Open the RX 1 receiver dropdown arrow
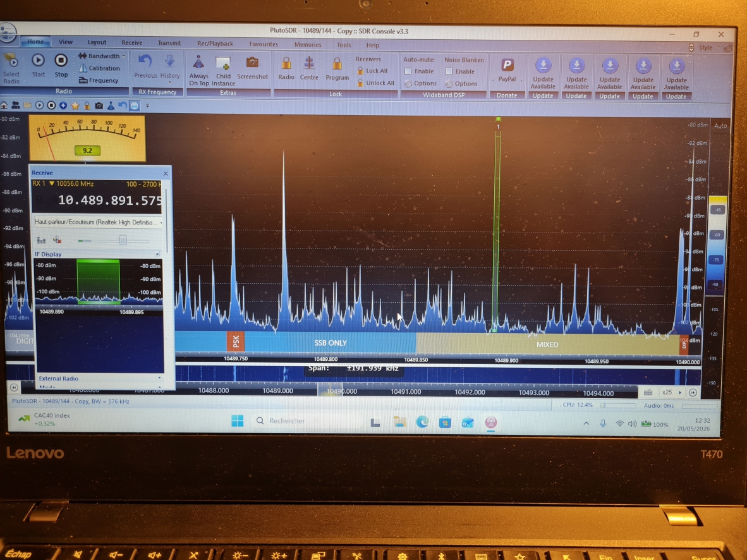Viewport: 747px width, 560px height. point(51,183)
